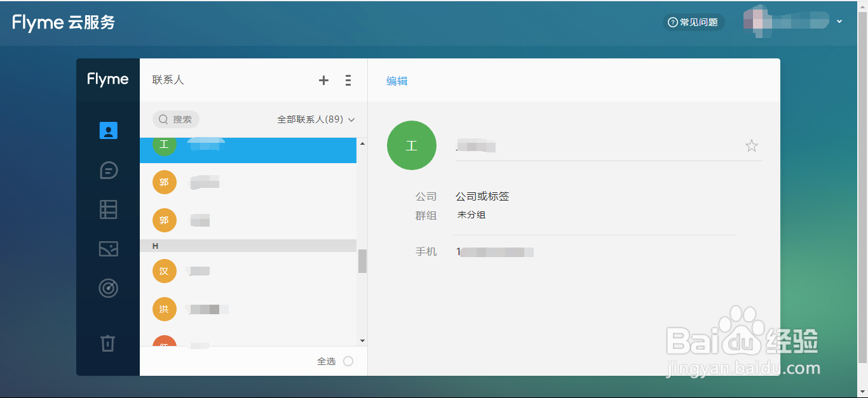Open the Gallery icon in the sidebar
Screen dimensions: 868x398
coord(108,249)
